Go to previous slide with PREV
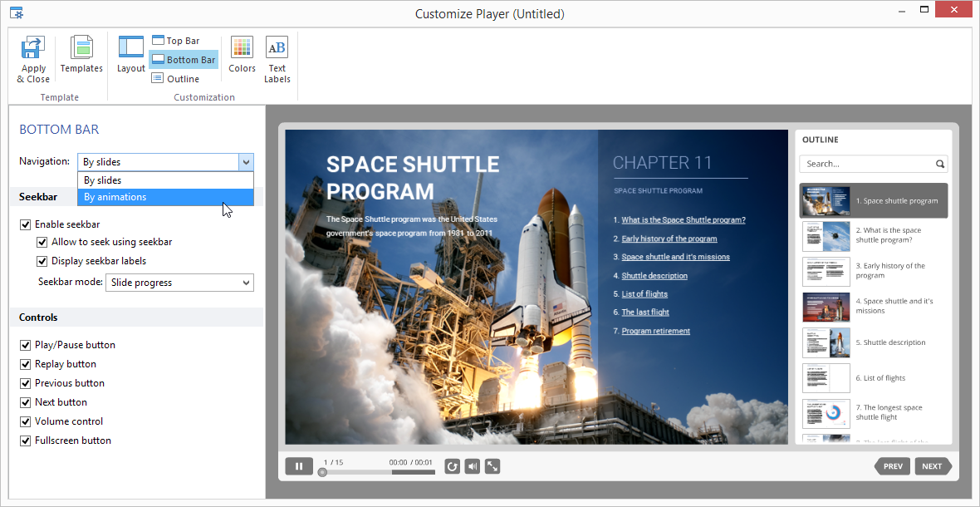This screenshot has width=980, height=507. (x=893, y=465)
